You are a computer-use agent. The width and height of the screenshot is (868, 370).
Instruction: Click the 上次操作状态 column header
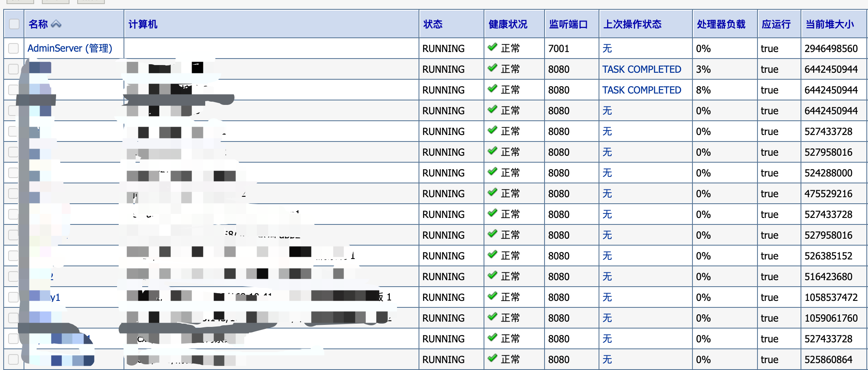tap(633, 24)
